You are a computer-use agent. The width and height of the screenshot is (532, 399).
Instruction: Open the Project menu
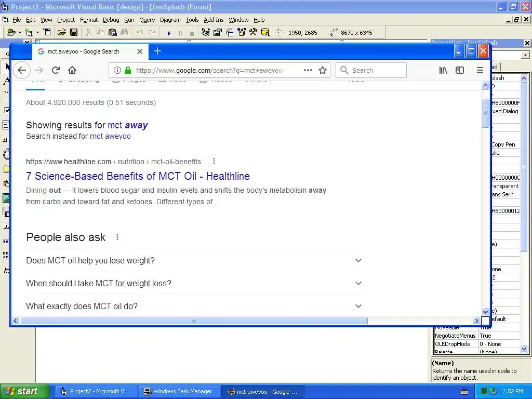tap(66, 20)
